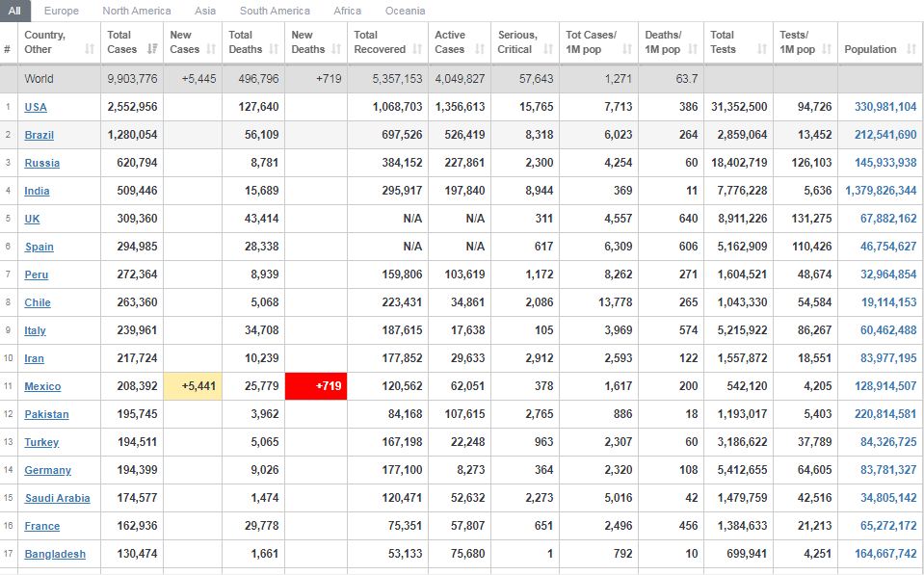Click Russia total tests 18,402,719

coord(739,163)
